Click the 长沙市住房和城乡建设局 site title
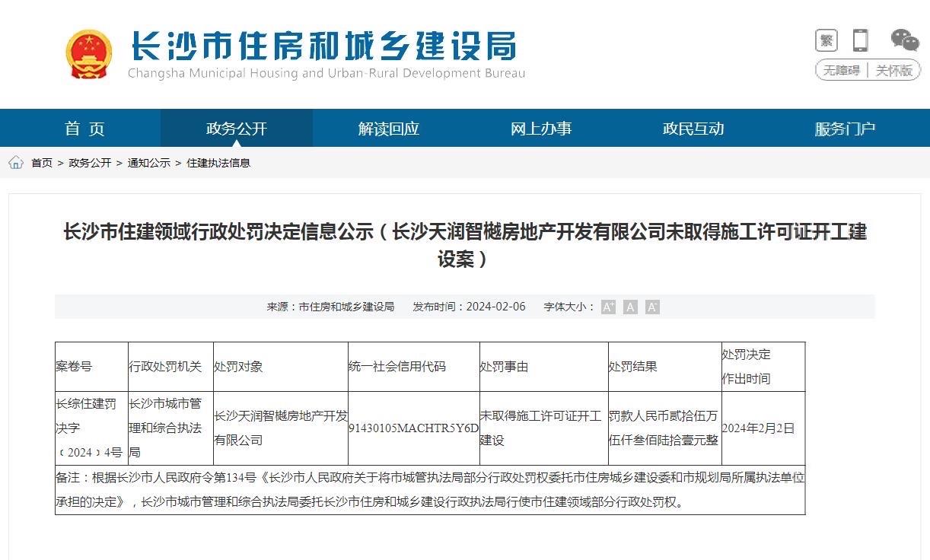 click(x=323, y=46)
